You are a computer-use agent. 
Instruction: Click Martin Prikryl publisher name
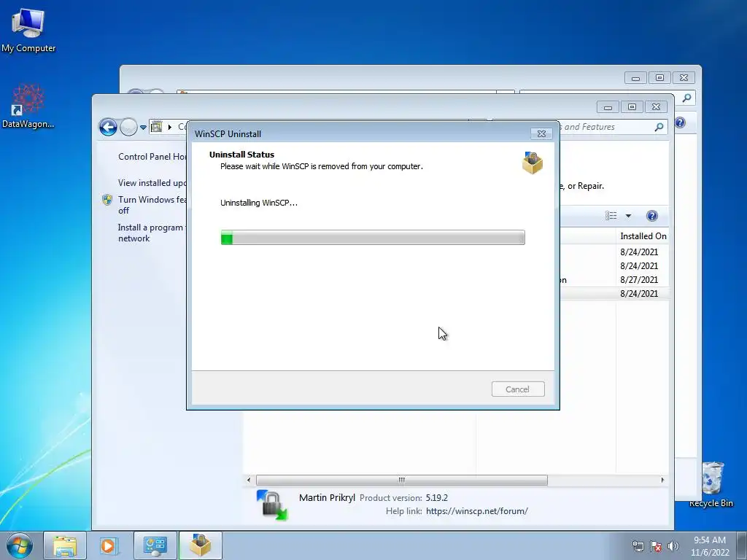[327, 497]
